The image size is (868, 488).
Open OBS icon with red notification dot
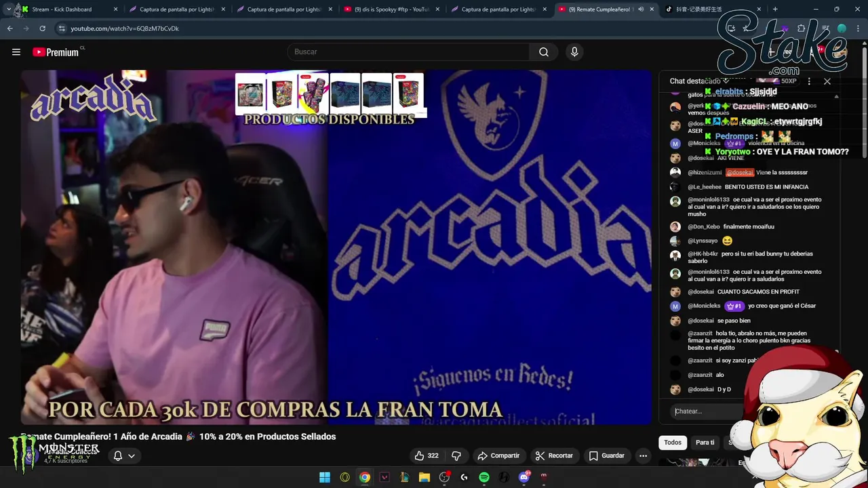click(x=445, y=477)
